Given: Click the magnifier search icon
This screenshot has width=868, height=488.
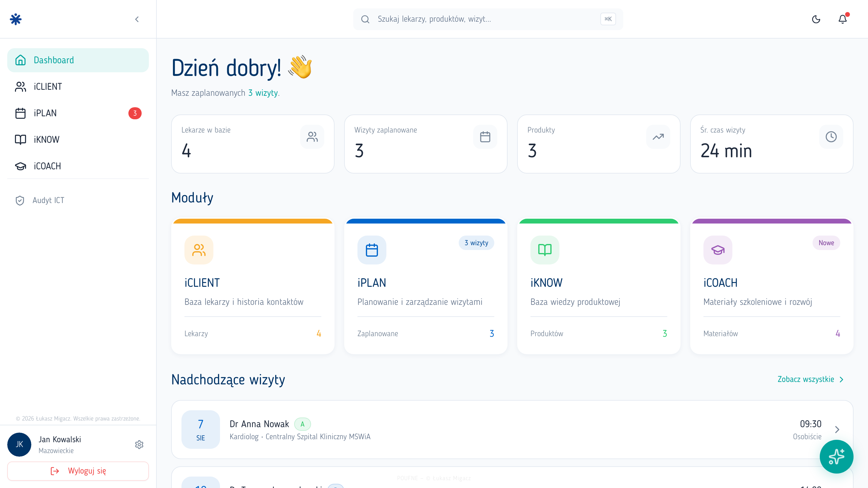Looking at the screenshot, I should (365, 19).
